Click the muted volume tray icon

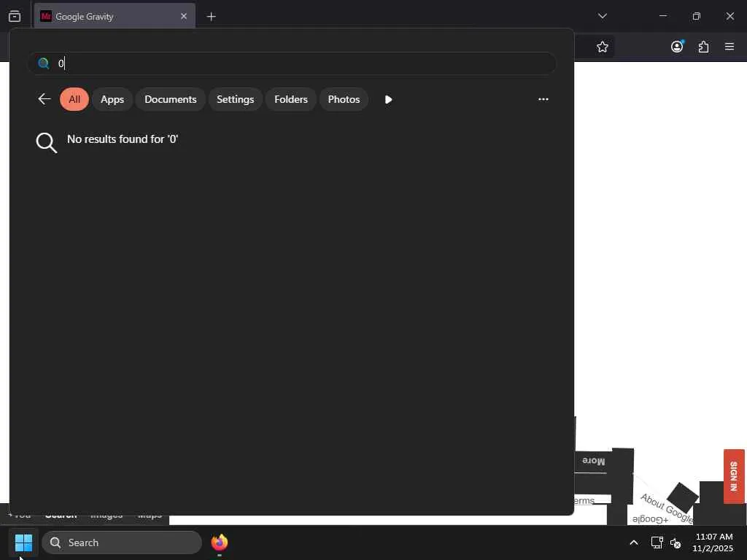click(676, 542)
